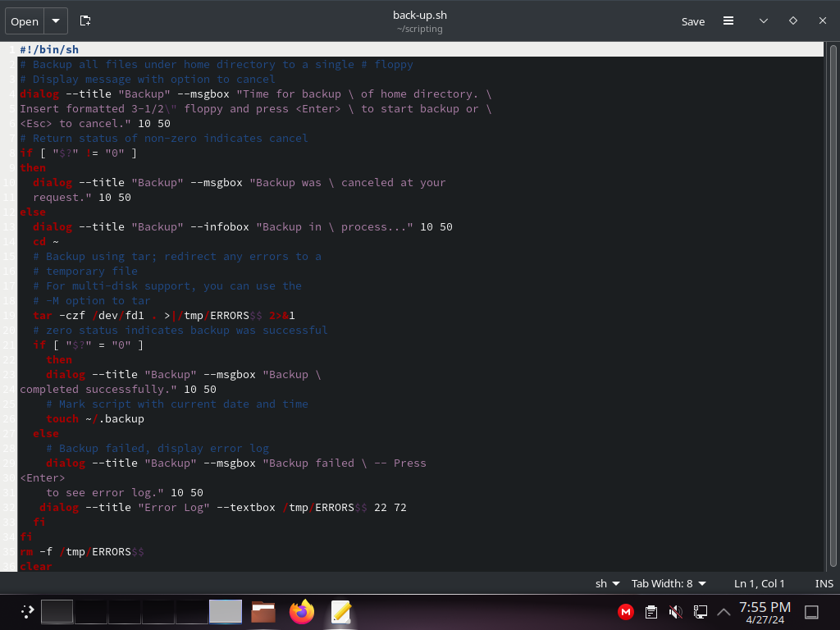
Task: Switch to the fifth workspace in pager
Action: coord(192,612)
